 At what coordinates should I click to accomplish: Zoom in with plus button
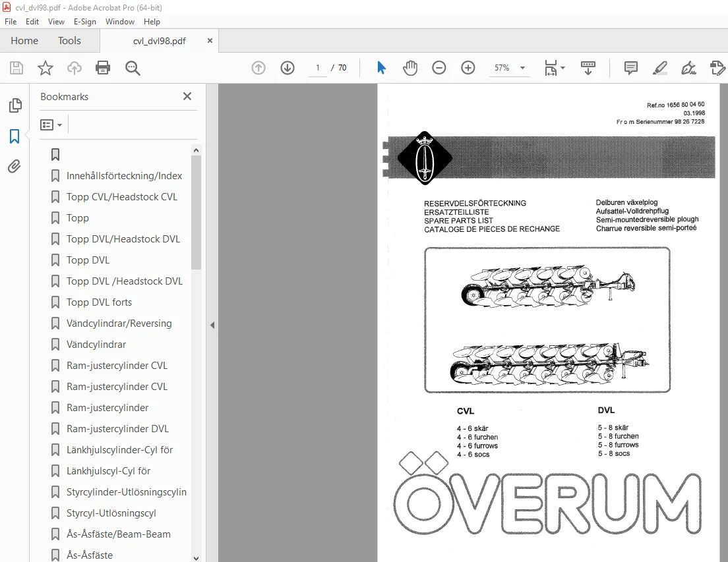pyautogui.click(x=468, y=68)
